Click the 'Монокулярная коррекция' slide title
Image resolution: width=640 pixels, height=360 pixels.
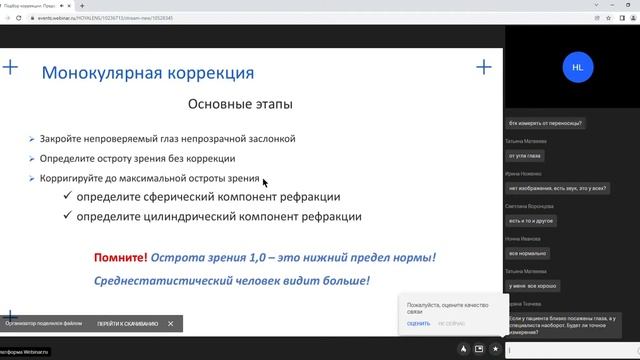(148, 73)
